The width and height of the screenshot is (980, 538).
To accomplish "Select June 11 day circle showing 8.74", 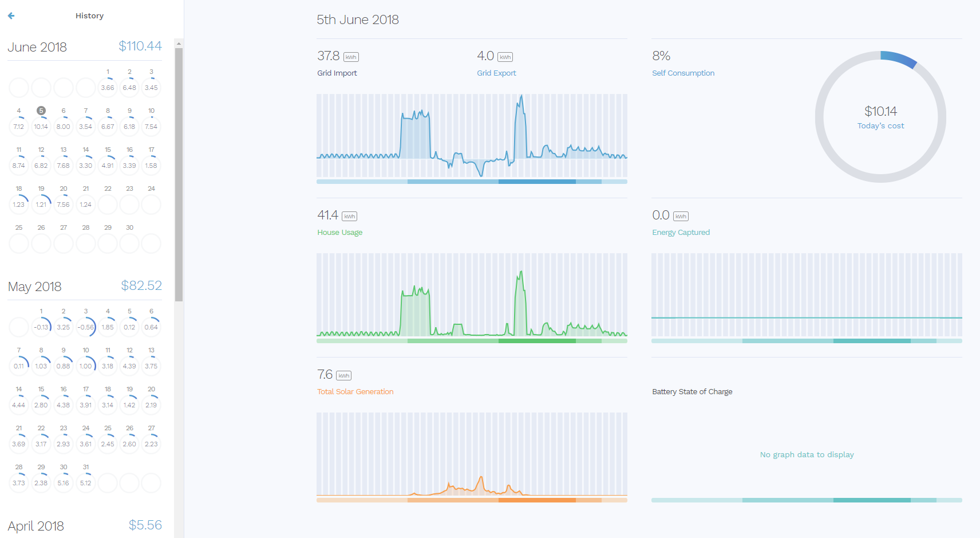I will tap(19, 165).
